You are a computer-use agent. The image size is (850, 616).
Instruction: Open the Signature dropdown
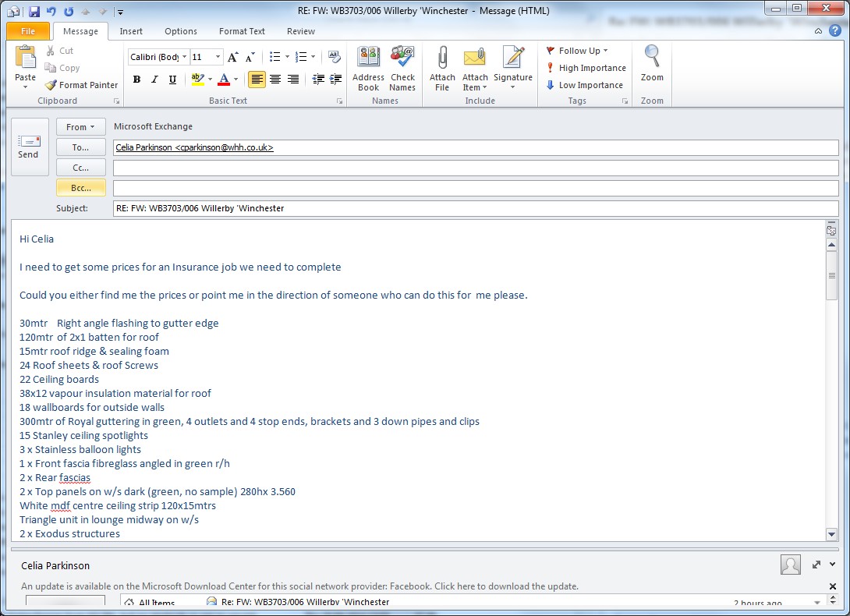pos(513,69)
